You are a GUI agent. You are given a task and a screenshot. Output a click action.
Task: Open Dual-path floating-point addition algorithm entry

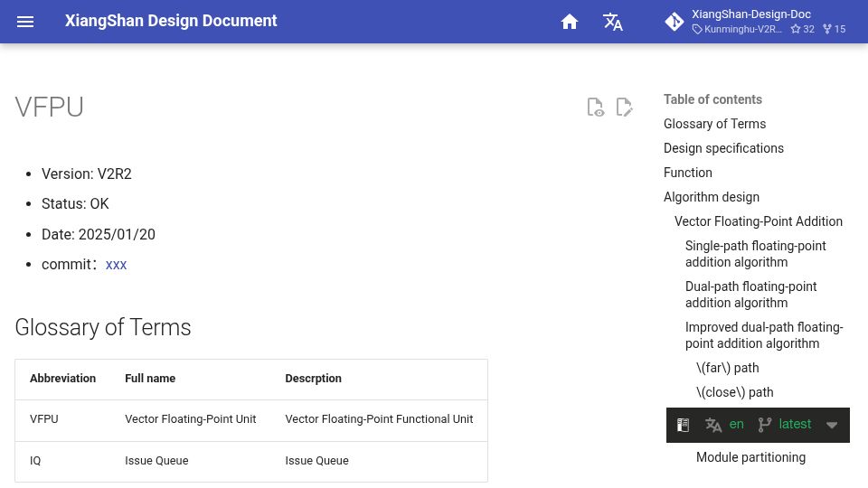pyautogui.click(x=750, y=295)
